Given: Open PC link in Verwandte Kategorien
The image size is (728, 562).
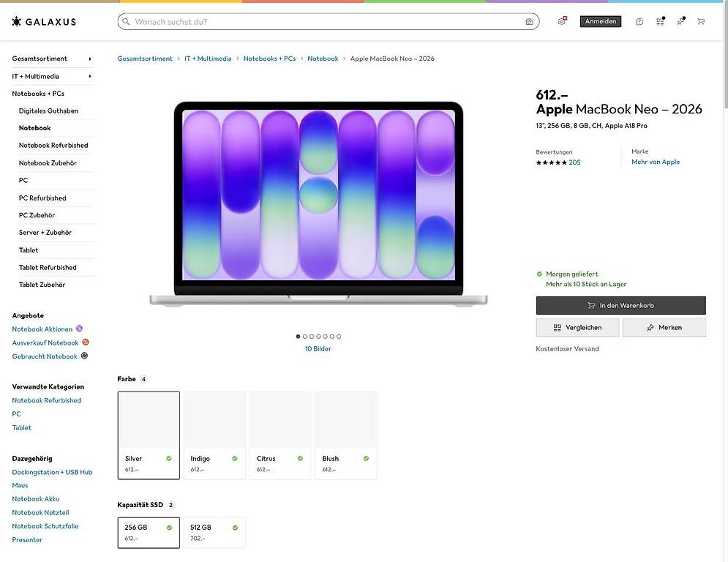Looking at the screenshot, I should pyautogui.click(x=16, y=414).
